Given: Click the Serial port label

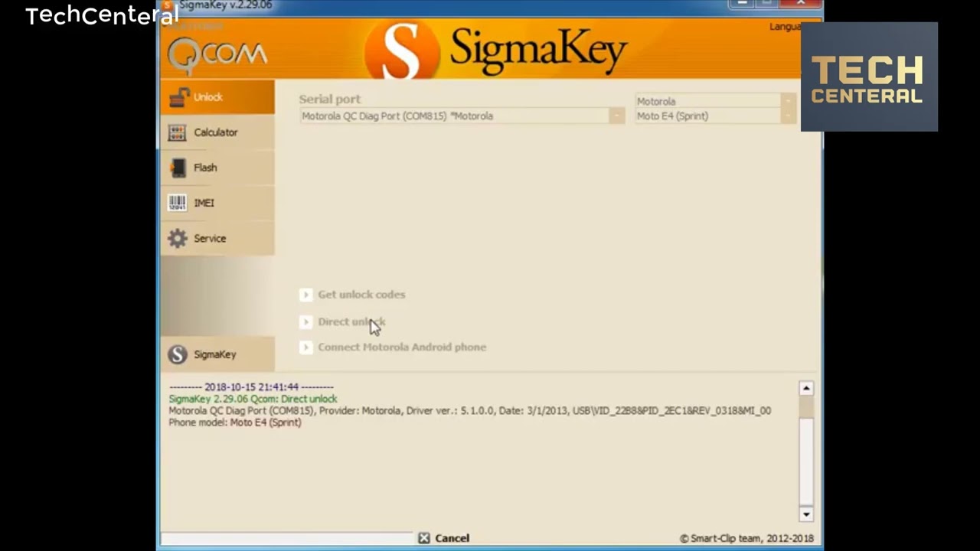Looking at the screenshot, I should point(329,99).
